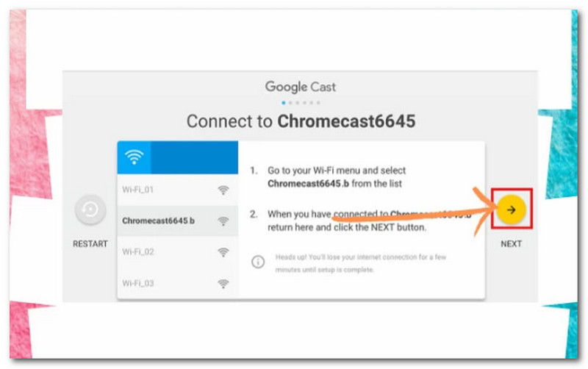The width and height of the screenshot is (588, 369).
Task: Click the empty blue Wi-Fi list header
Action: pos(194,158)
